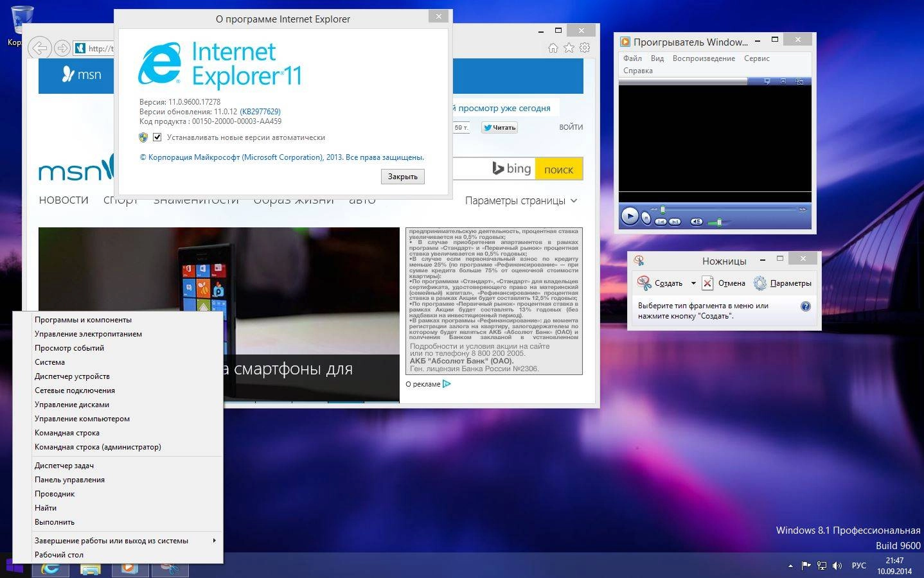Viewport: 924px width, 578px height.
Task: Open Параметры in Snipping Tool
Action: 783,283
